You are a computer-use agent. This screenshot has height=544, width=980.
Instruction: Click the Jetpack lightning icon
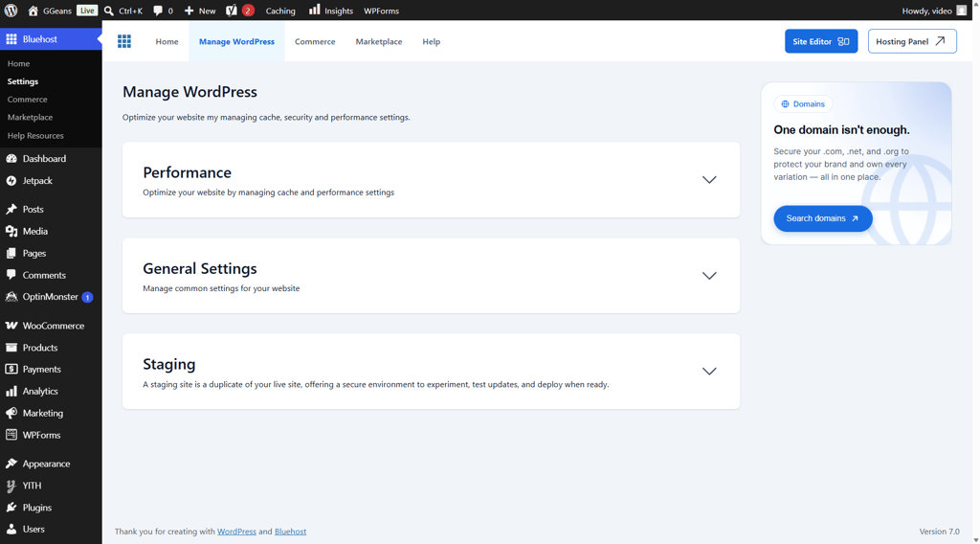(11, 181)
